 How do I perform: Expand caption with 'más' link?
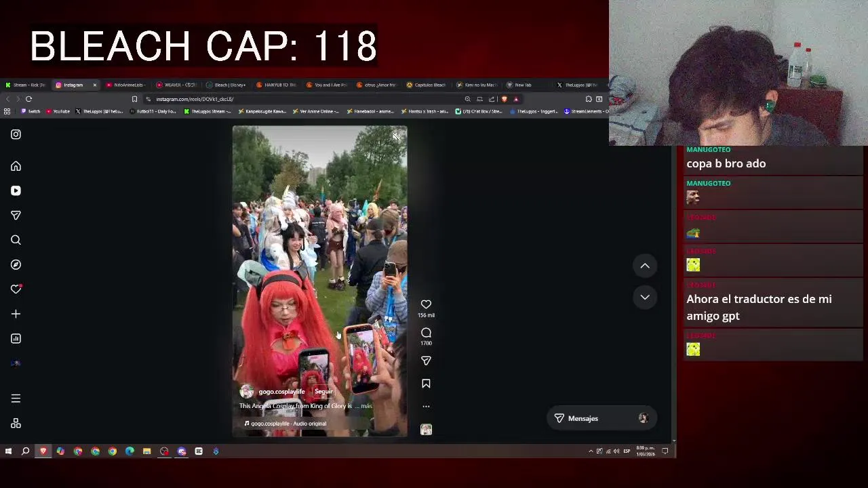(366, 406)
